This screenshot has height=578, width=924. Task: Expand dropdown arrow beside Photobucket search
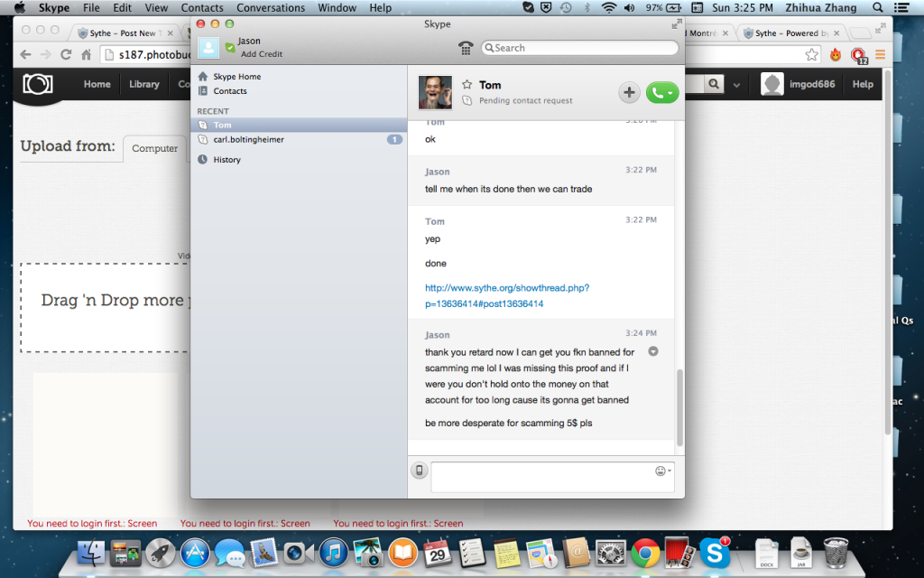point(736,85)
